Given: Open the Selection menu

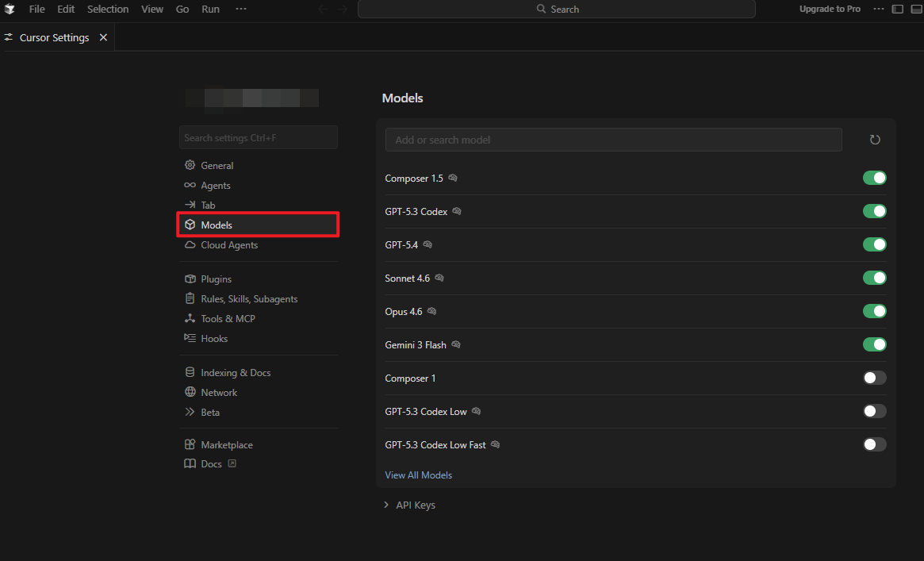Looking at the screenshot, I should click(108, 9).
